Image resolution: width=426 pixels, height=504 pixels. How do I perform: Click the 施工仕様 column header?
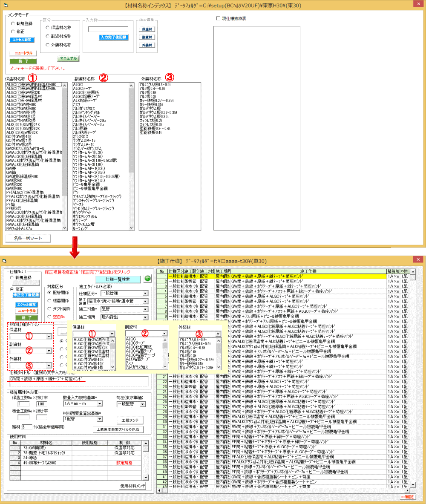pyautogui.click(x=308, y=271)
